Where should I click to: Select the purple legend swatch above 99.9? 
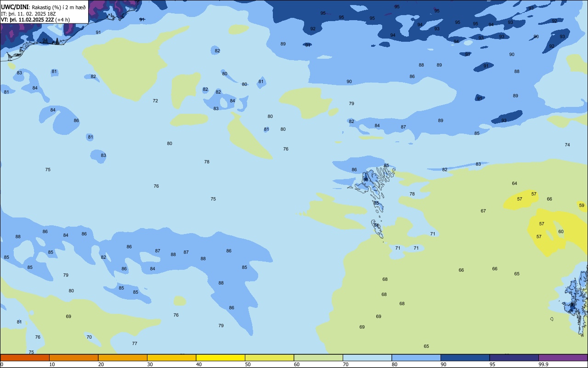(563, 357)
